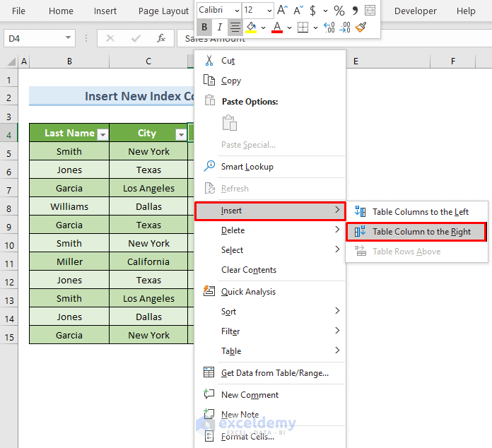Click the Format Painter brush icon
492x448 pixels.
pos(361,28)
